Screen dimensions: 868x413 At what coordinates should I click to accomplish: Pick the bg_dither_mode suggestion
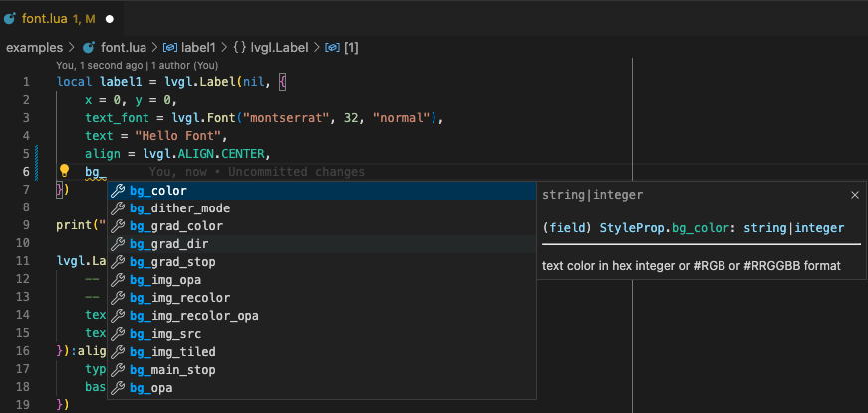tap(179, 208)
